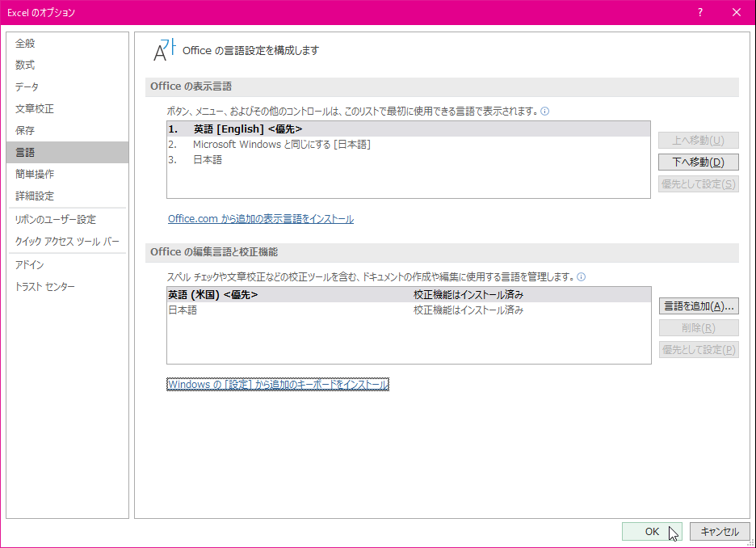Open 簡単操作 settings
This screenshot has height=548, width=756.
(x=68, y=174)
